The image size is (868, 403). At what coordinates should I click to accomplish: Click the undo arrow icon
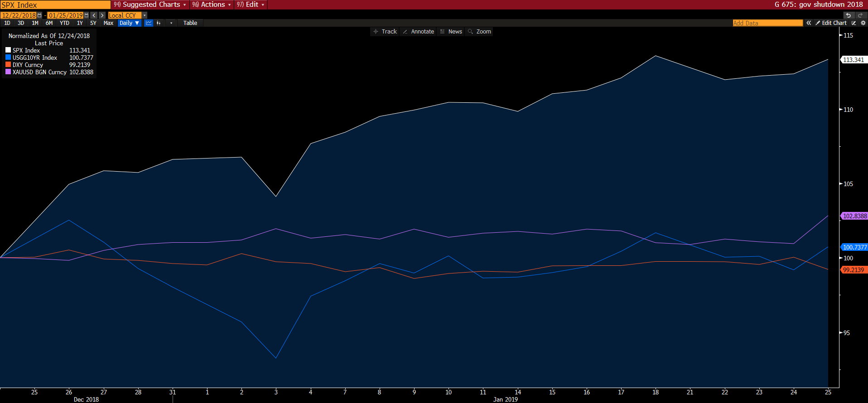click(848, 15)
